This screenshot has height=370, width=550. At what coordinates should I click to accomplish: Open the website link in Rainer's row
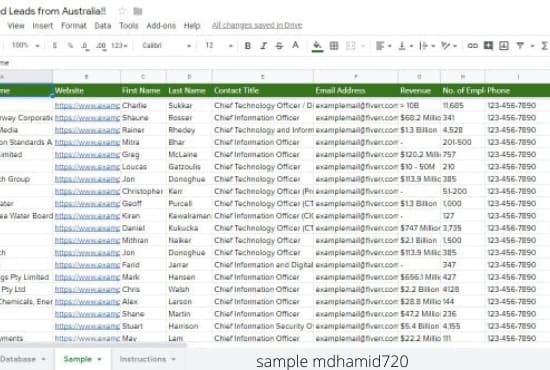coord(87,130)
